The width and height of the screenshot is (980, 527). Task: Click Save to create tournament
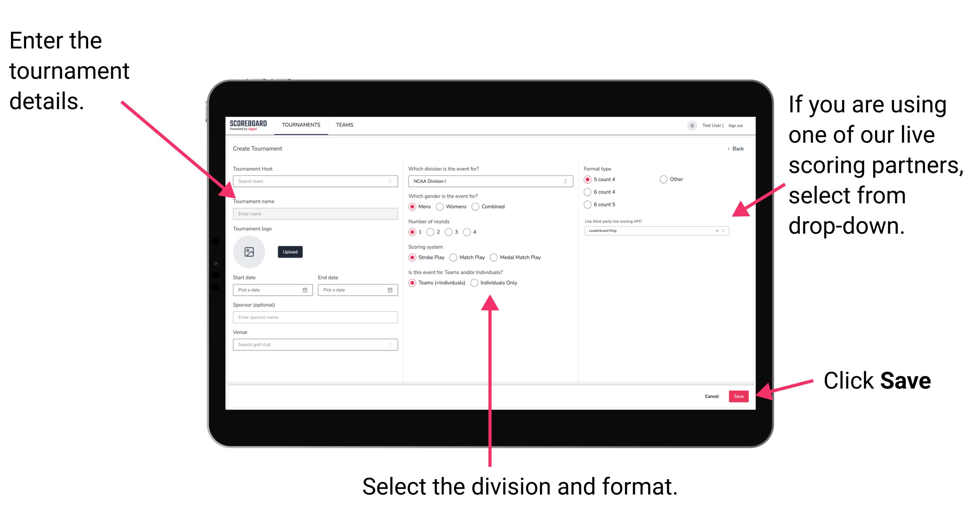click(740, 395)
